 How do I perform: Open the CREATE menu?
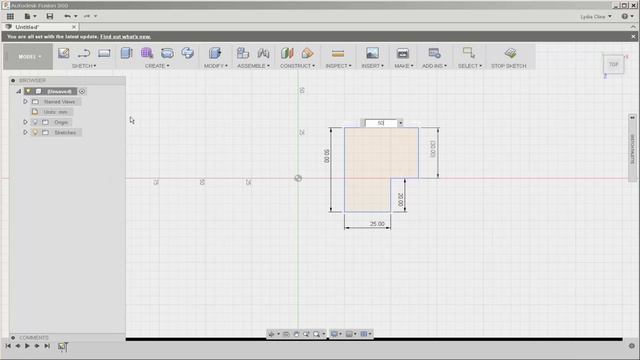click(157, 66)
